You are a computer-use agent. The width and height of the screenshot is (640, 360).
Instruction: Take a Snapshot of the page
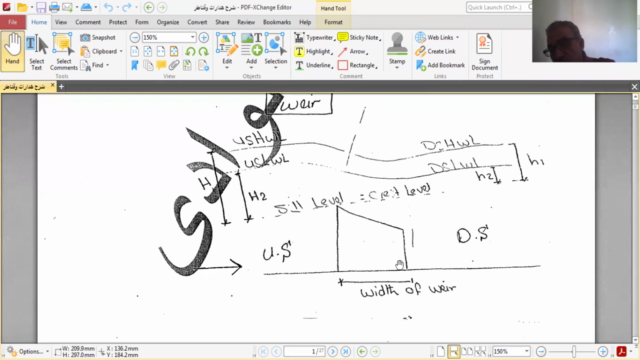click(98, 38)
